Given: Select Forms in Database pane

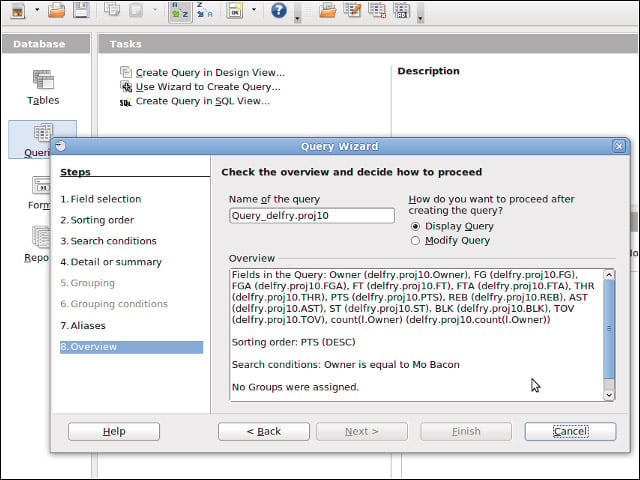Looking at the screenshot, I should tap(40, 193).
